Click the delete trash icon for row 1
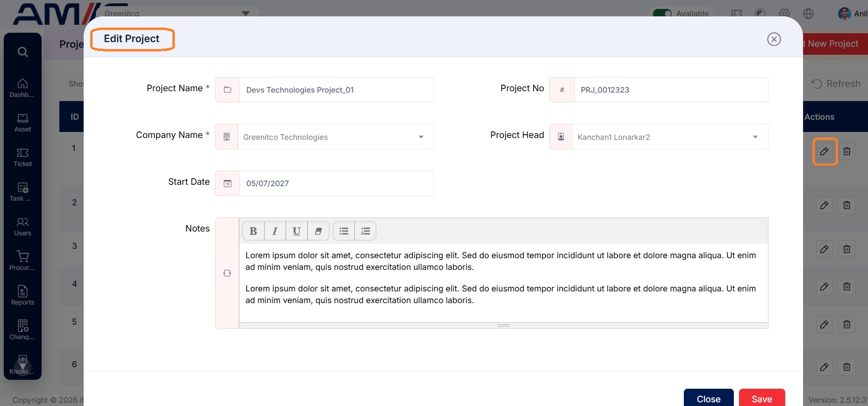This screenshot has height=406, width=868. click(x=846, y=152)
